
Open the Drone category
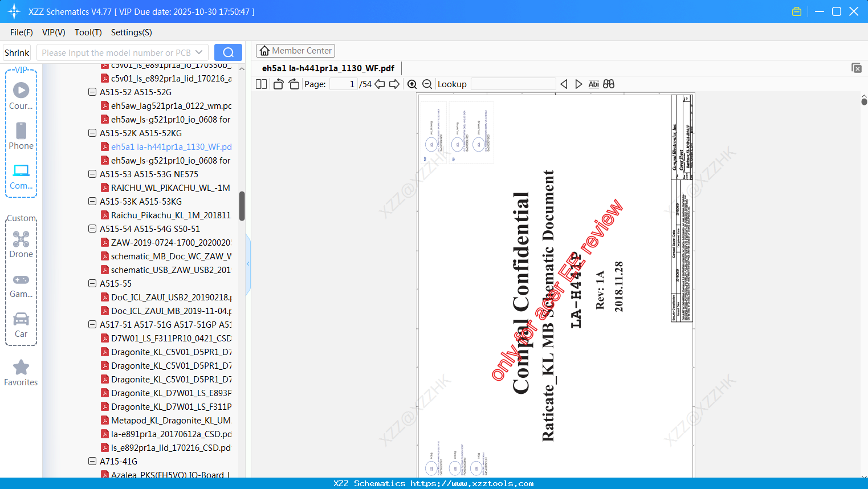(x=21, y=244)
